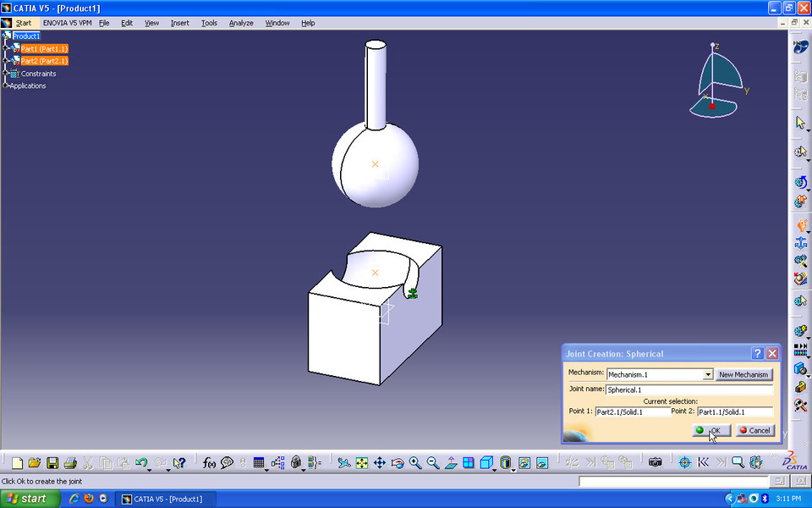The image size is (812, 508).
Task: Select the arrow Select tool icon
Action: (x=800, y=122)
